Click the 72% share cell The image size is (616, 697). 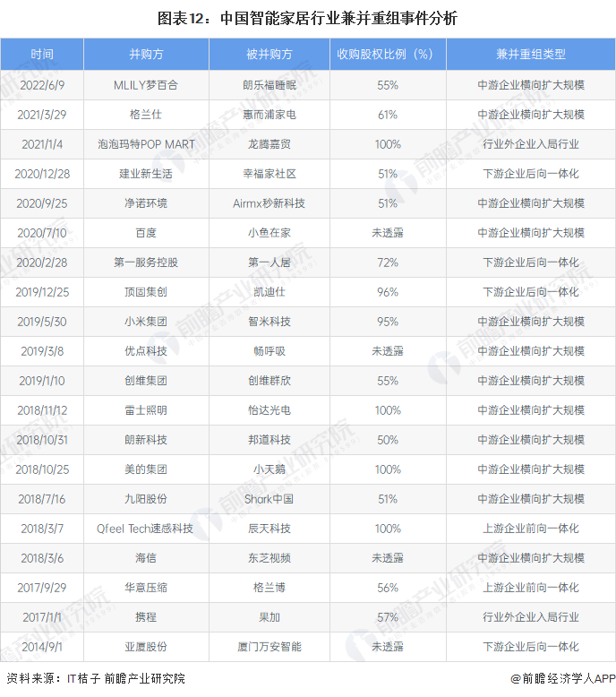click(x=388, y=262)
